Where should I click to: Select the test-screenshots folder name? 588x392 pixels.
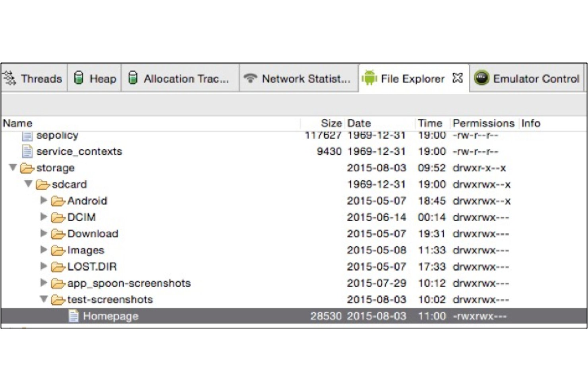coord(110,299)
